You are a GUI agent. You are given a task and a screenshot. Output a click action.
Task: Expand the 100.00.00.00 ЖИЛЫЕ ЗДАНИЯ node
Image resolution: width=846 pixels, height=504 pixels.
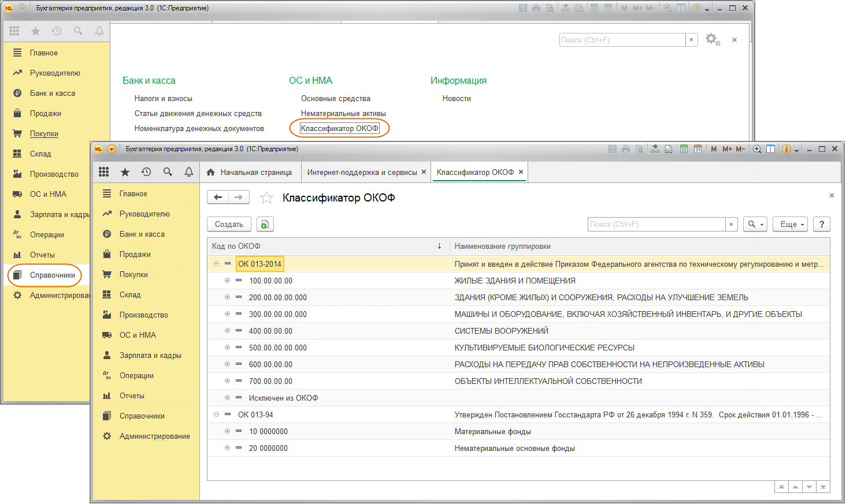pyautogui.click(x=227, y=281)
